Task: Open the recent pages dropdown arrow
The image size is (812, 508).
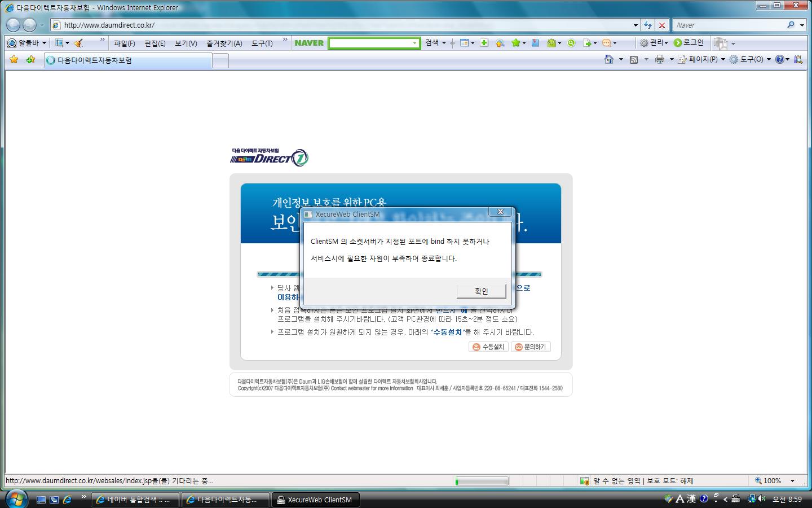Action: click(x=42, y=25)
